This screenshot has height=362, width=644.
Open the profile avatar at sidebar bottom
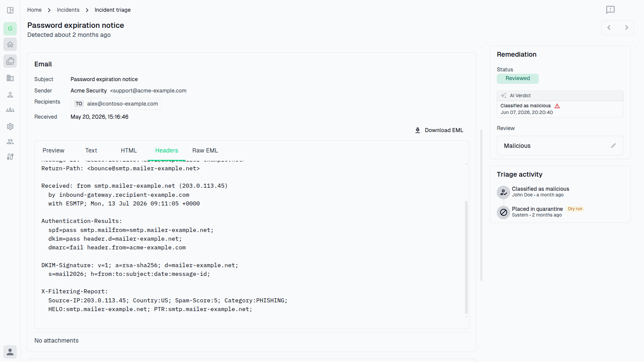[10, 352]
